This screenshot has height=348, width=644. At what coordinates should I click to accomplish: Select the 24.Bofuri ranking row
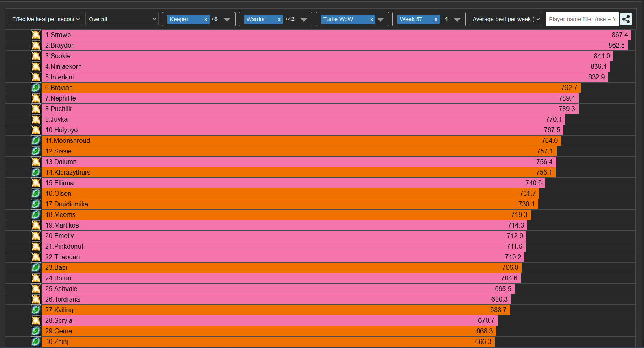tap(281, 278)
